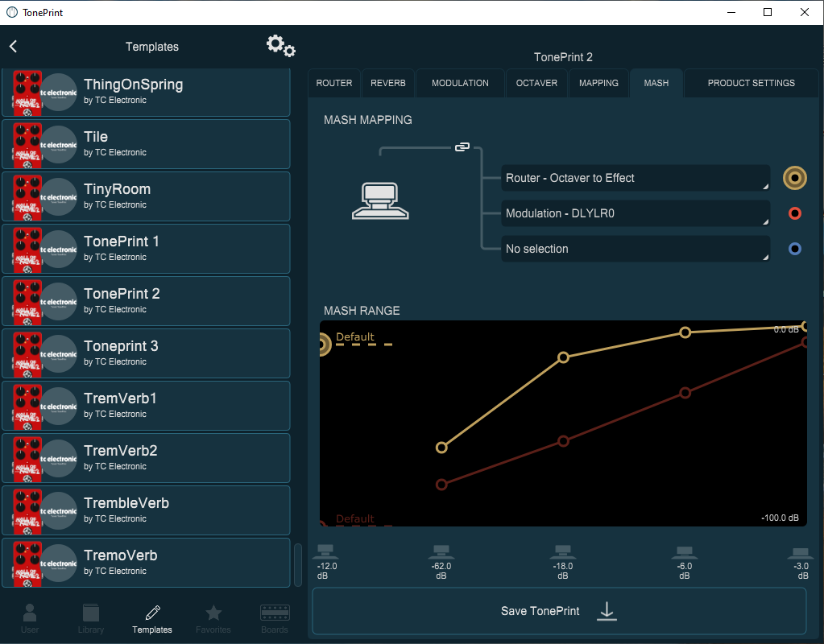This screenshot has height=644, width=824.
Task: Select the -12.0 dB pedal position icon
Action: [x=326, y=551]
